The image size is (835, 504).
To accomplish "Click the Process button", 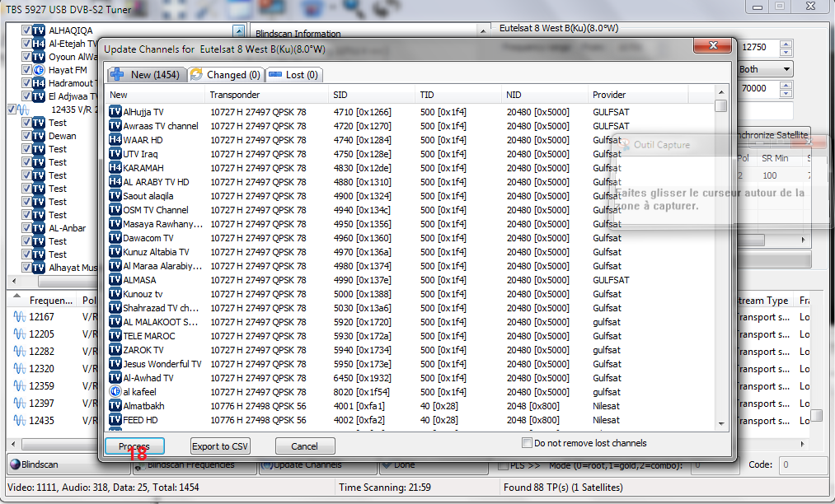I will pyautogui.click(x=134, y=446).
